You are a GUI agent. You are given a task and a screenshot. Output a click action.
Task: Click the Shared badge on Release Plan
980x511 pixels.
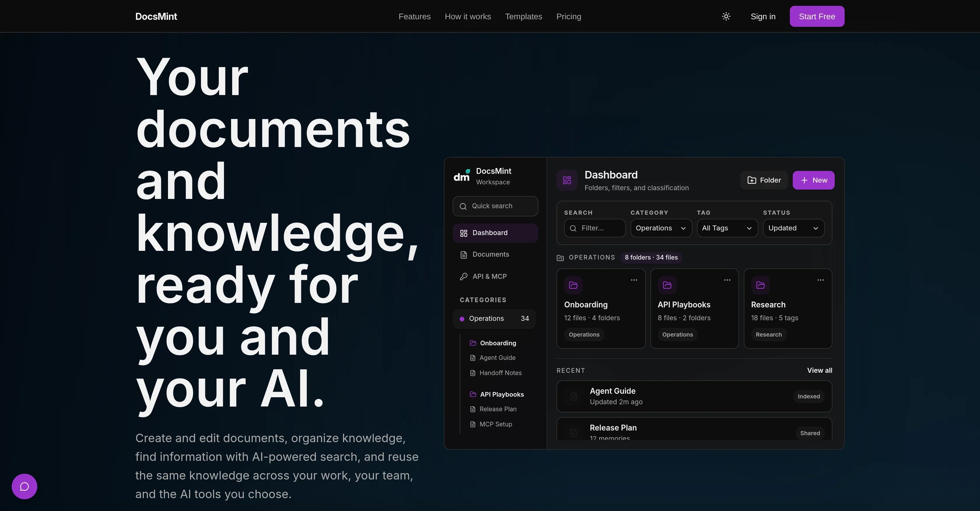click(810, 433)
